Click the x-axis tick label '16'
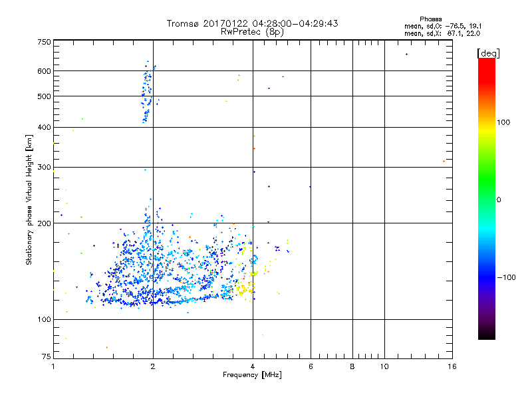Screen dimensions: 532x399 (452, 366)
